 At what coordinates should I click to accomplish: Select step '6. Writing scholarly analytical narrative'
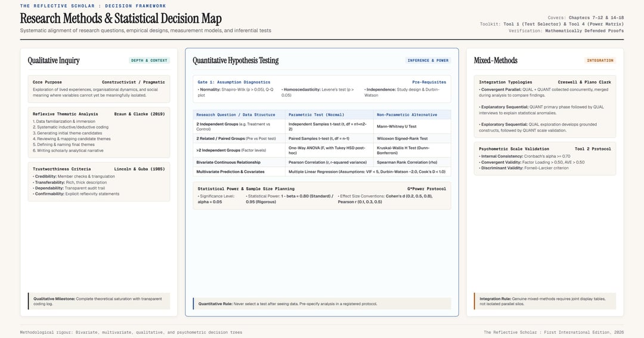[x=68, y=151]
